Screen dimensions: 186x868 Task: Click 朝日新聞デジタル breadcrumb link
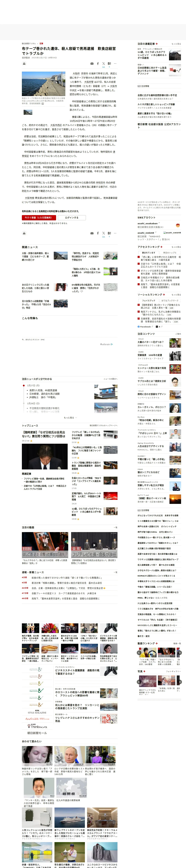[x=29, y=43]
